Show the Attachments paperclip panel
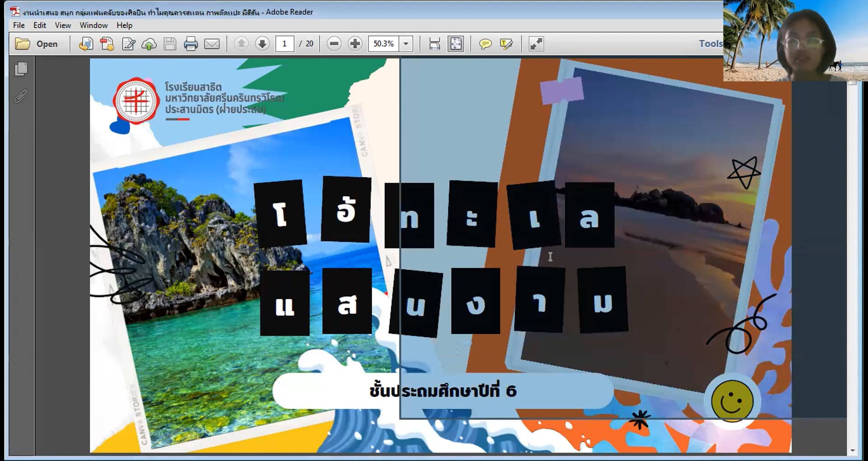The width and height of the screenshot is (868, 461). (21, 96)
